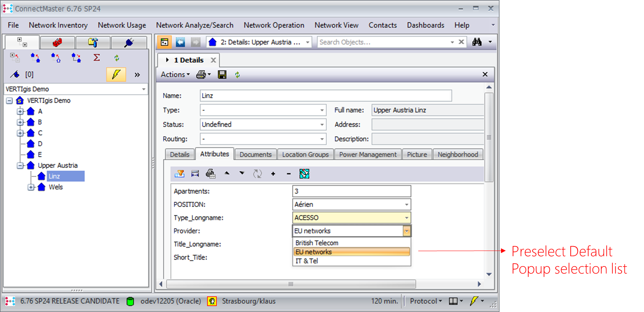Click the filter funnel icon in attributes toolbar
644x312 pixels.
pos(179,174)
